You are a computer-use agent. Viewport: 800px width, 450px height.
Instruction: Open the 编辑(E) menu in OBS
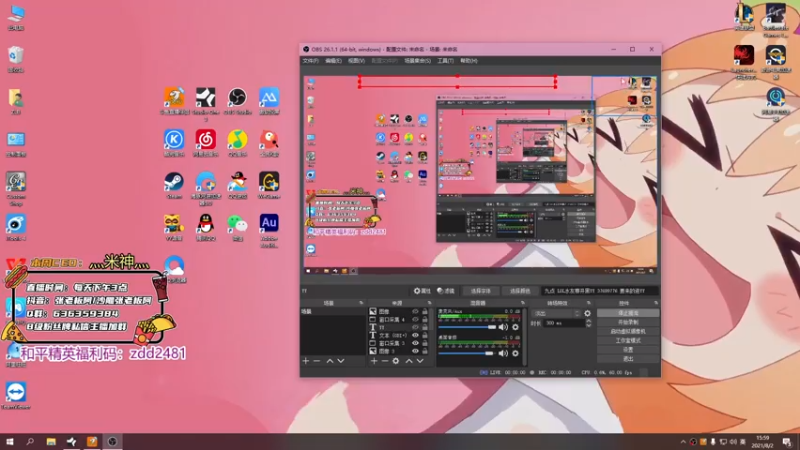pos(333,61)
